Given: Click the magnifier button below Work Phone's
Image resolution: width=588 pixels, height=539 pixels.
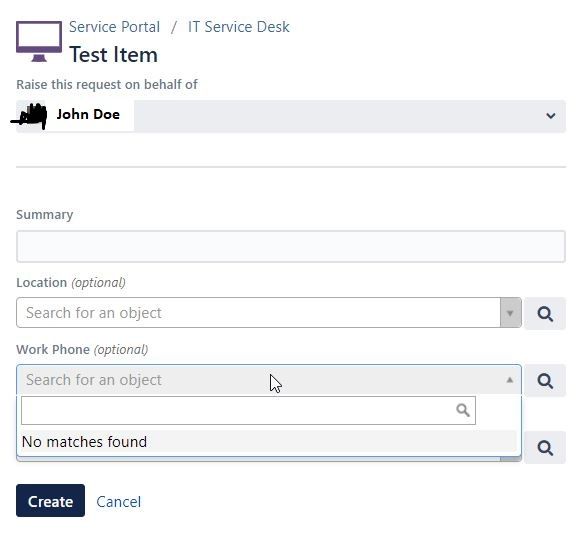Looking at the screenshot, I should (x=545, y=447).
